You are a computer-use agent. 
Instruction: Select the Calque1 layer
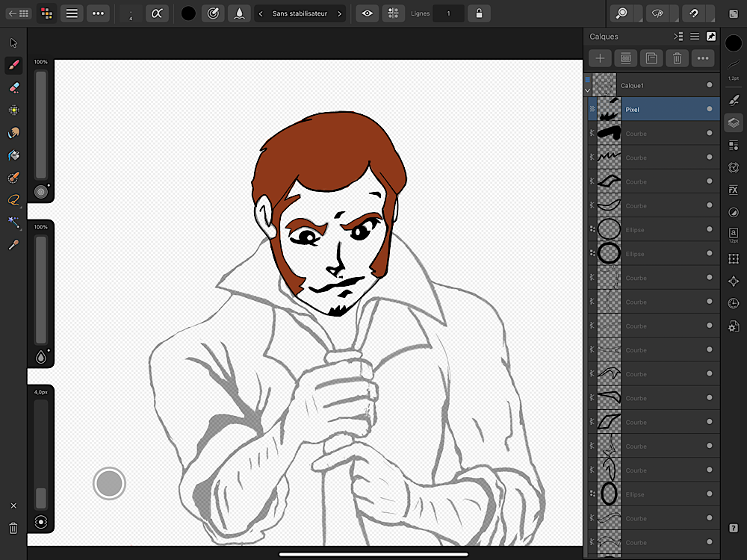click(651, 85)
